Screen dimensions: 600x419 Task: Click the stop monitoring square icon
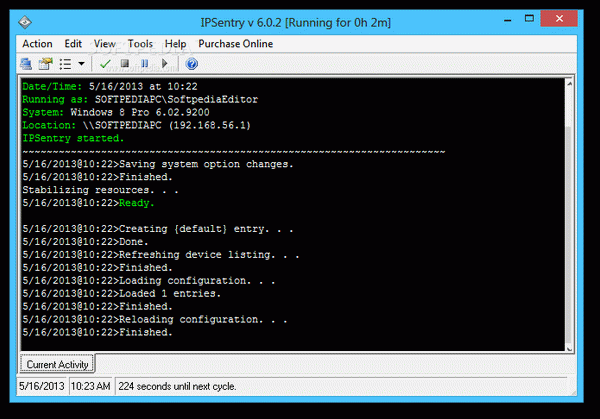pyautogui.click(x=124, y=64)
